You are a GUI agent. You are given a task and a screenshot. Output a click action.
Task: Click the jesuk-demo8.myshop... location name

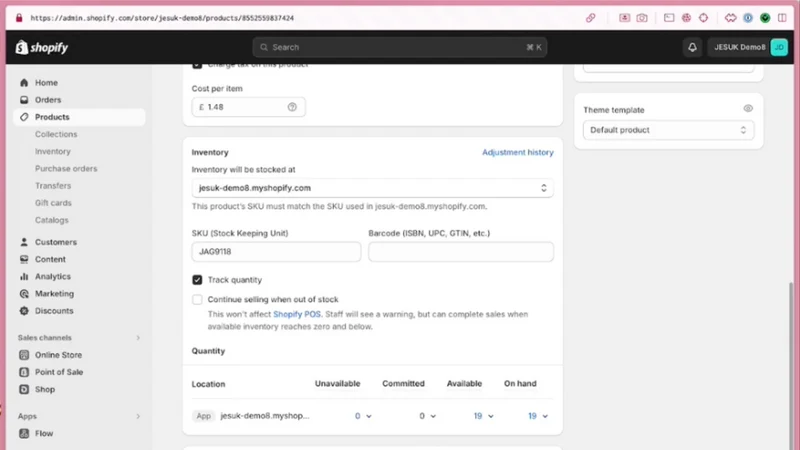tap(265, 416)
